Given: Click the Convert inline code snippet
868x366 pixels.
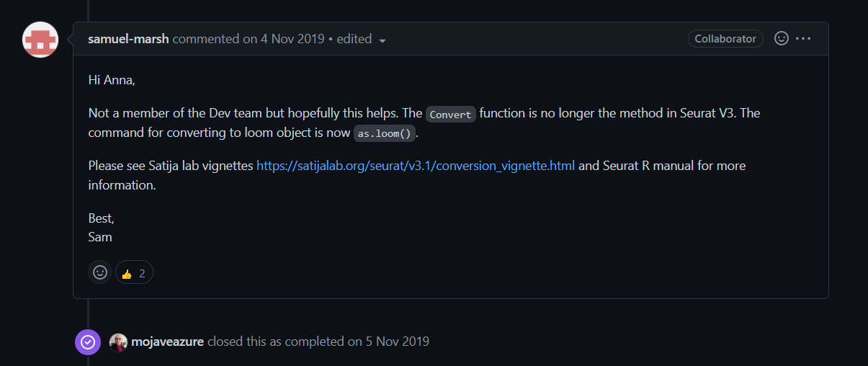Looking at the screenshot, I should tap(451, 114).
